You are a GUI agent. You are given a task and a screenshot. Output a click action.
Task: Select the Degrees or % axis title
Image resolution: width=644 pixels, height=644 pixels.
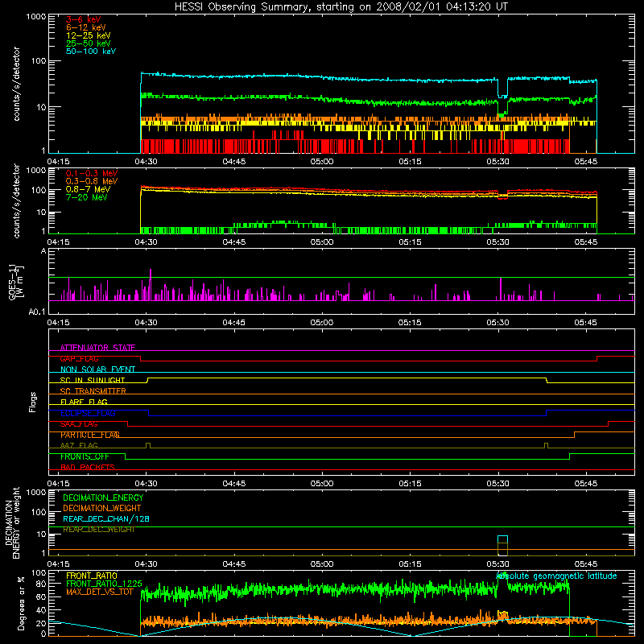21,603
